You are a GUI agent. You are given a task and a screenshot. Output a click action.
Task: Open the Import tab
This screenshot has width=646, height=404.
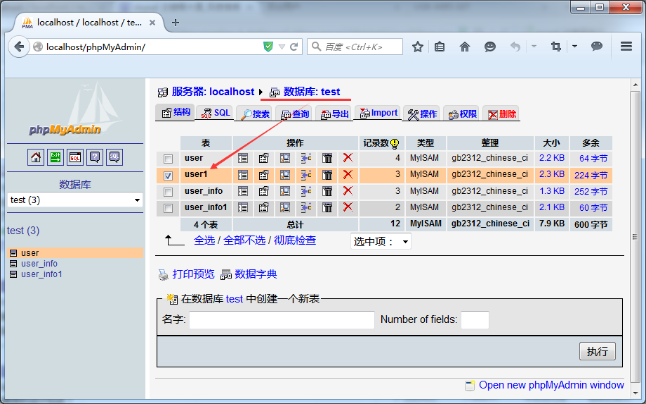point(378,113)
